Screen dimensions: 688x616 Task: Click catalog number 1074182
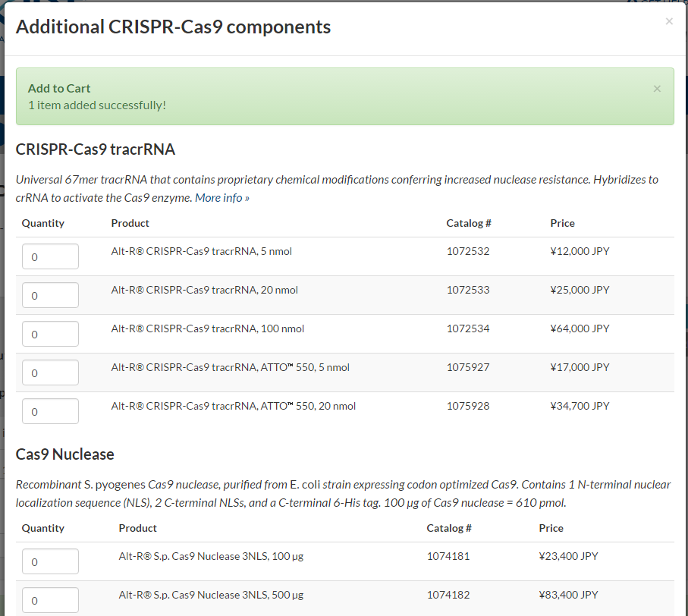(x=448, y=595)
